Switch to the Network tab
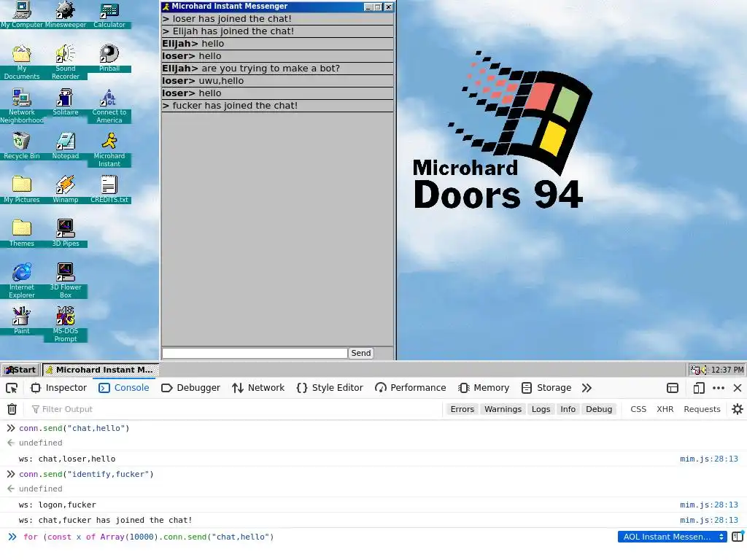747x560 pixels. (258, 388)
